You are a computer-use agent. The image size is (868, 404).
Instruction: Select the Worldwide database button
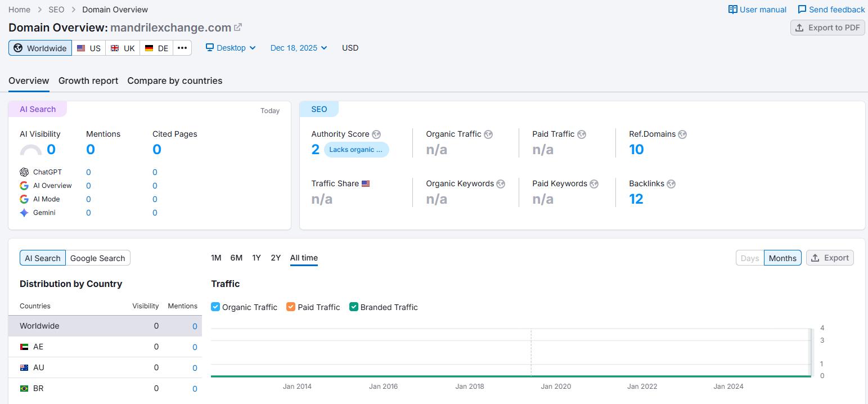pyautogui.click(x=40, y=48)
